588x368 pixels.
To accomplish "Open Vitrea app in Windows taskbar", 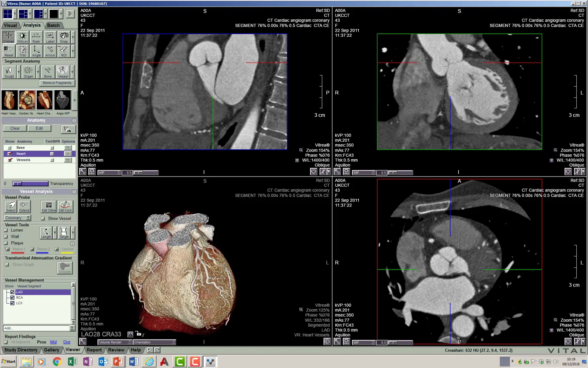I will (211, 362).
